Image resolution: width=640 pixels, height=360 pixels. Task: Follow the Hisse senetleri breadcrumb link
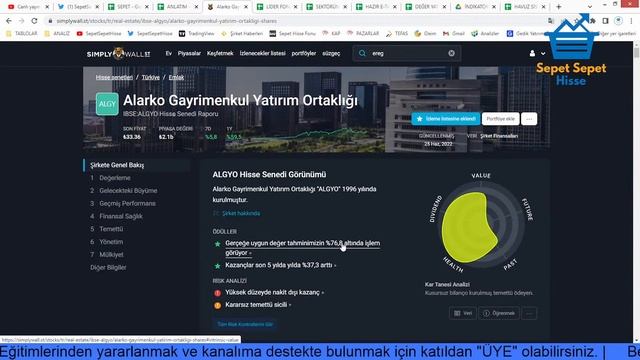point(114,77)
